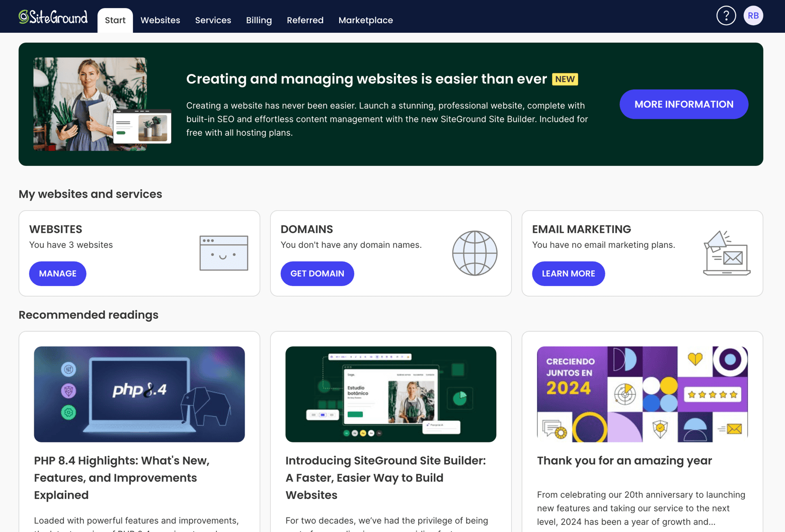Open the Websites tab
Screen dimensions: 785x532
tap(160, 20)
